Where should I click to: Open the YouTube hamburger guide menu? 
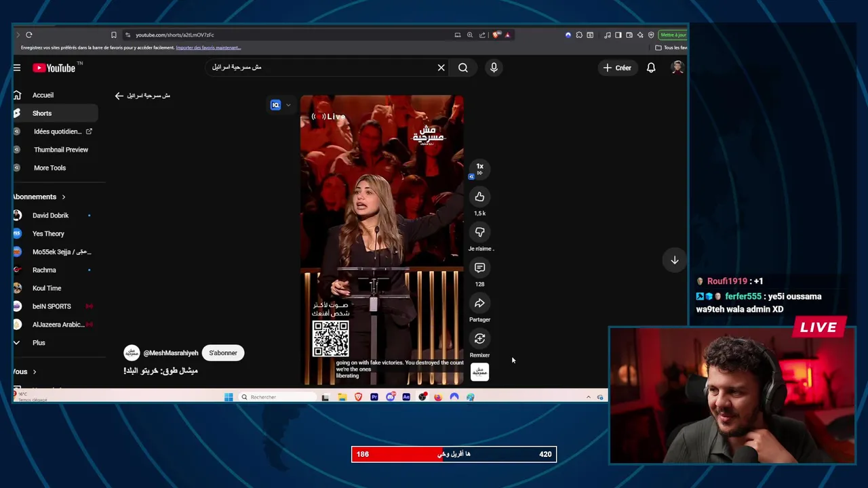pyautogui.click(x=17, y=68)
